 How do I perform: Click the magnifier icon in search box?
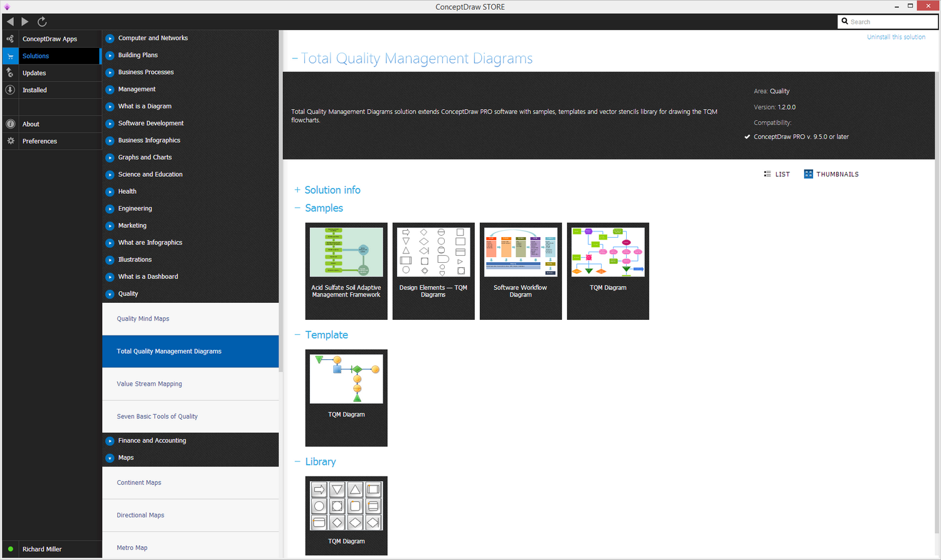[845, 21]
